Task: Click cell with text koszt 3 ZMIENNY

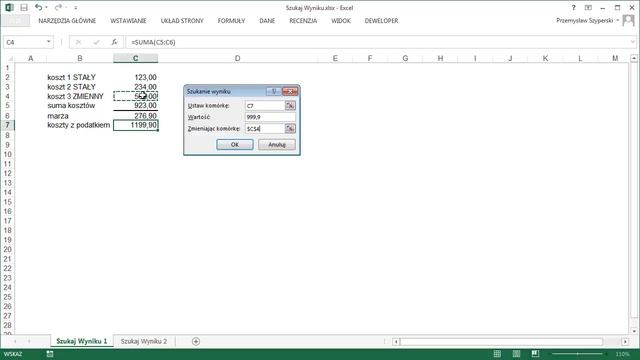Action: (76, 96)
